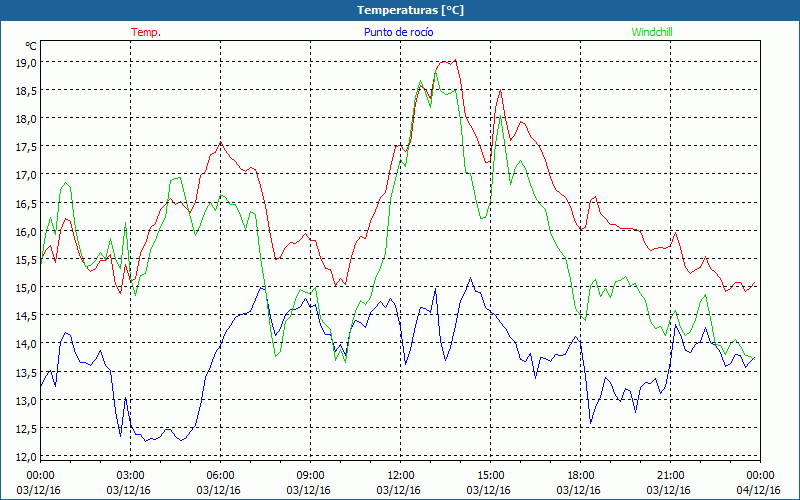Click the 15,5 y-axis value

click(27, 260)
